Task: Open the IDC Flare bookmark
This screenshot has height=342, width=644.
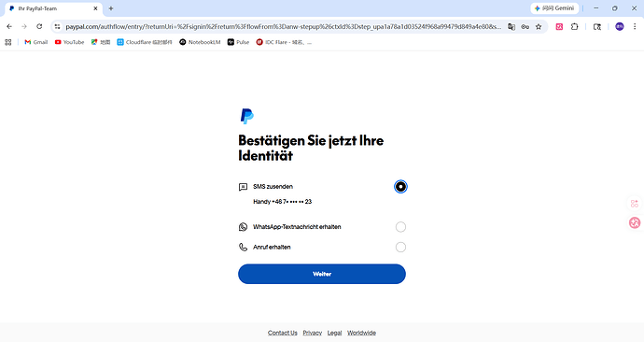Action: 284,42
